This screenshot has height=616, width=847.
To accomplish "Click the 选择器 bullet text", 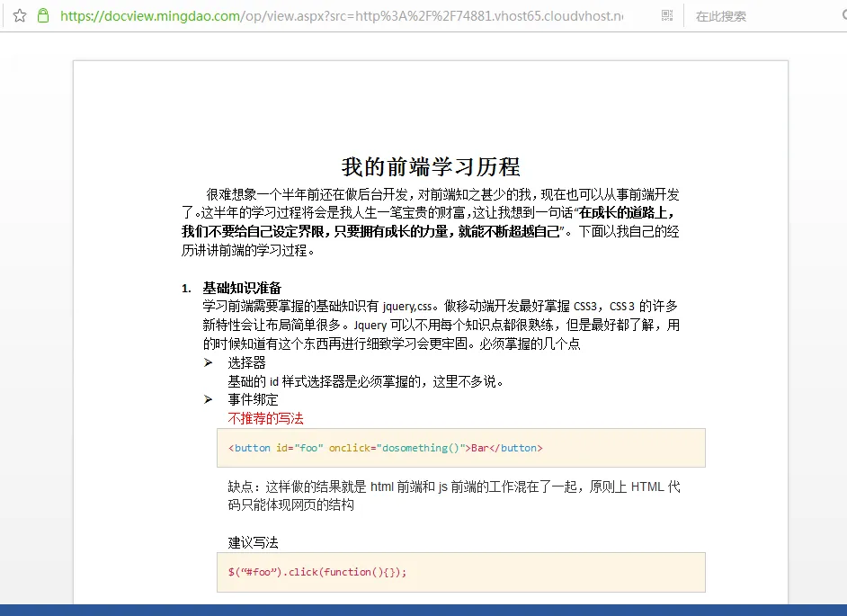I will tap(247, 362).
